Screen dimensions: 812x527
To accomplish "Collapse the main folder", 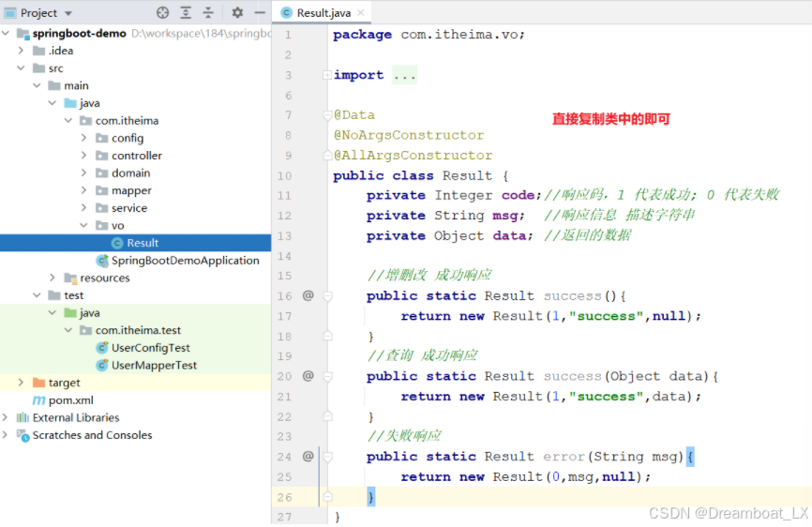I will (x=37, y=85).
